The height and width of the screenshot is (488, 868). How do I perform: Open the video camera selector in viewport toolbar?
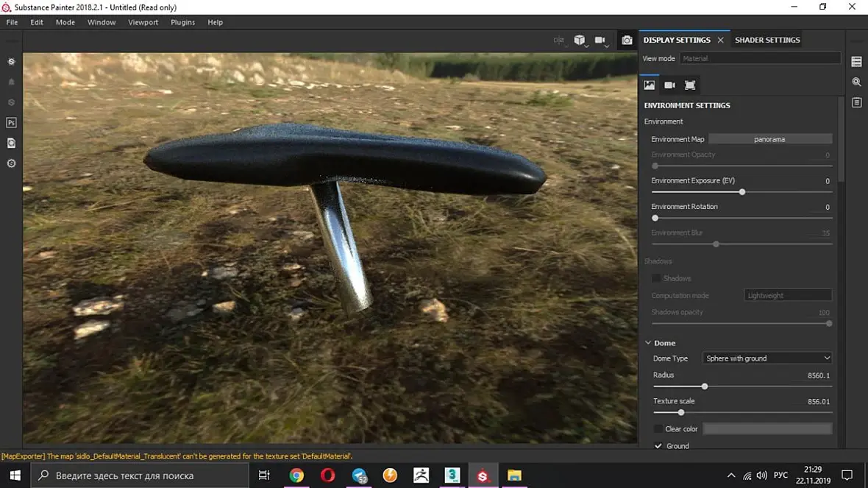[x=600, y=40]
